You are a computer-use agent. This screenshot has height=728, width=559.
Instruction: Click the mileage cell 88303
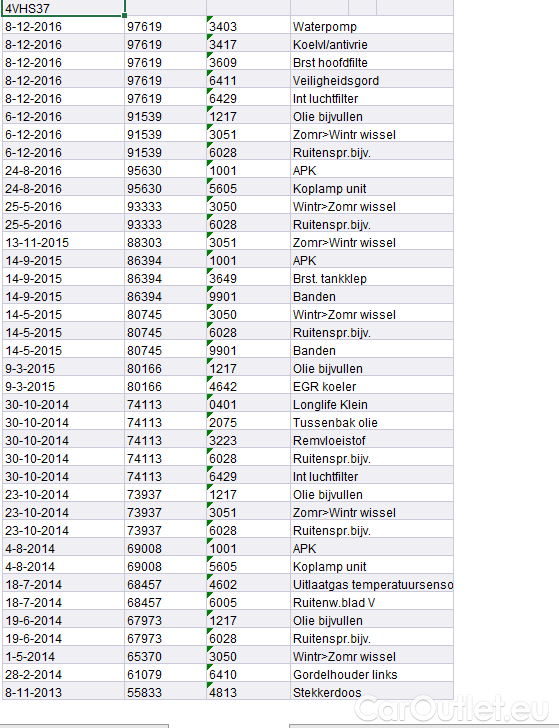(165, 243)
